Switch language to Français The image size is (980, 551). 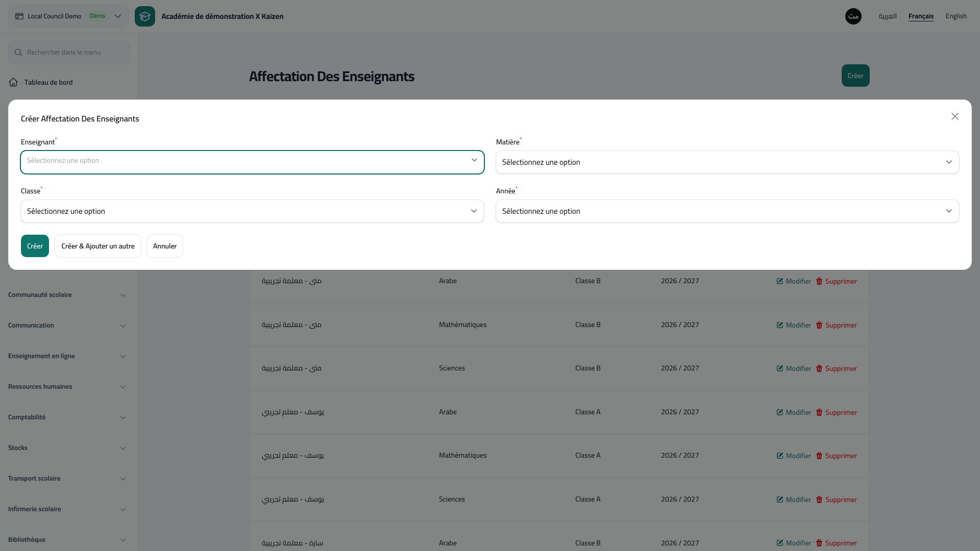[x=921, y=16]
